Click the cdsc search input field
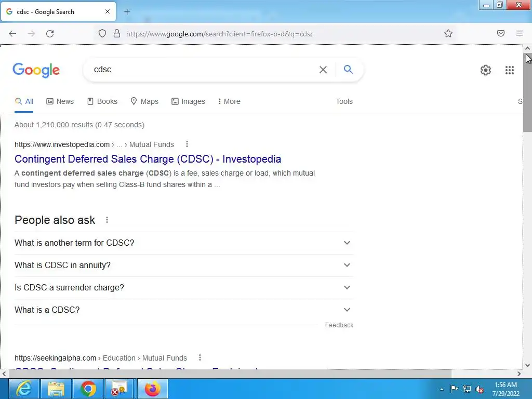 click(x=204, y=70)
